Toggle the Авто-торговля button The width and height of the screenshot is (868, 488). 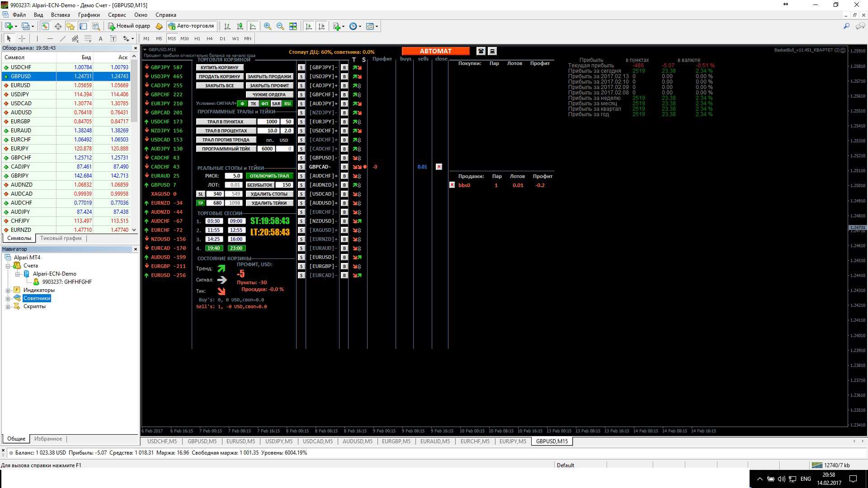click(191, 26)
